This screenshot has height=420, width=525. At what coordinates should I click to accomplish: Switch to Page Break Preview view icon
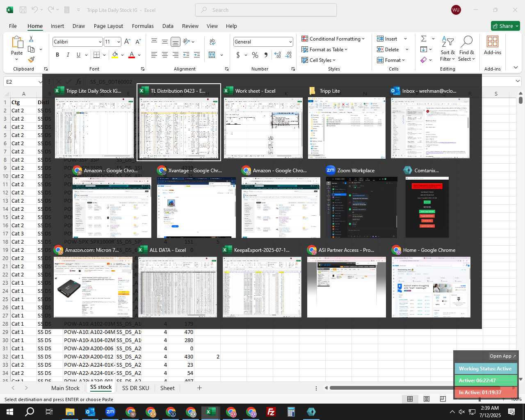click(x=443, y=399)
